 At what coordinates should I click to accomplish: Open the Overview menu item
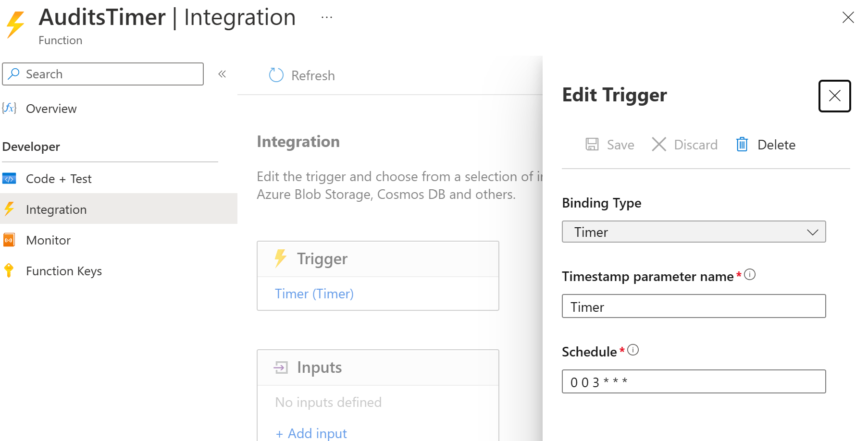[51, 109]
